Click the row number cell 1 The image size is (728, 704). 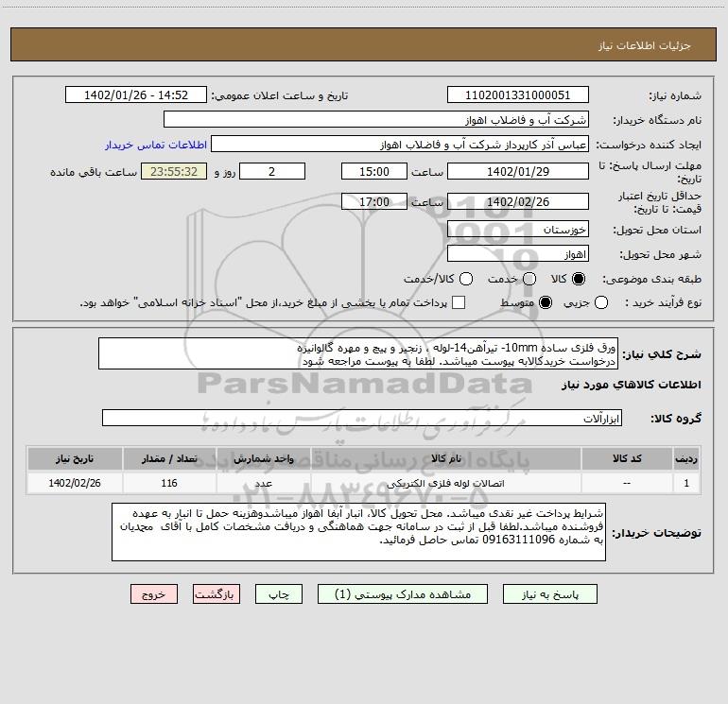pyautogui.click(x=686, y=483)
